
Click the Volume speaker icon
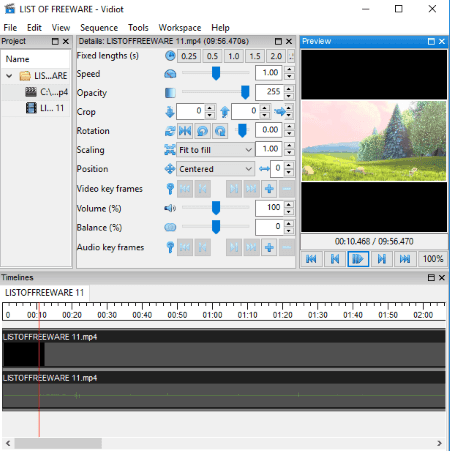tap(170, 208)
